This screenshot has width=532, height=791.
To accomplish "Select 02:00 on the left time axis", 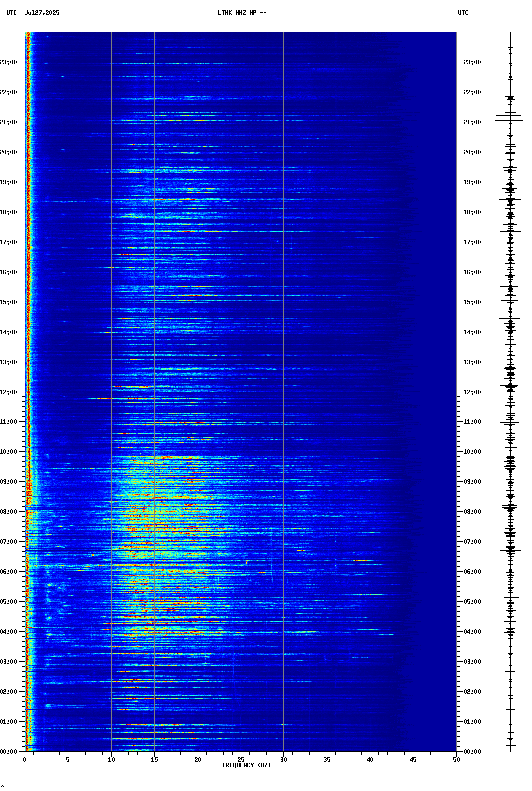I will [8, 692].
